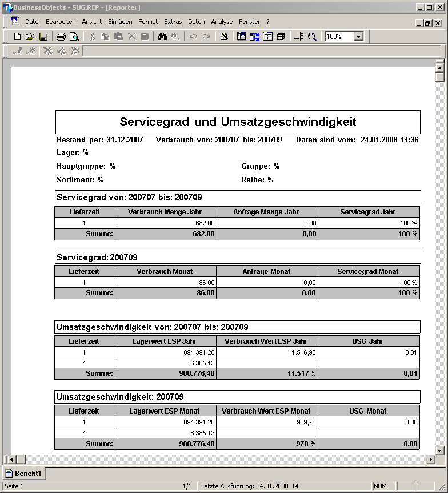Print the report using the printer icon
The image size is (448, 493).
pyautogui.click(x=61, y=37)
